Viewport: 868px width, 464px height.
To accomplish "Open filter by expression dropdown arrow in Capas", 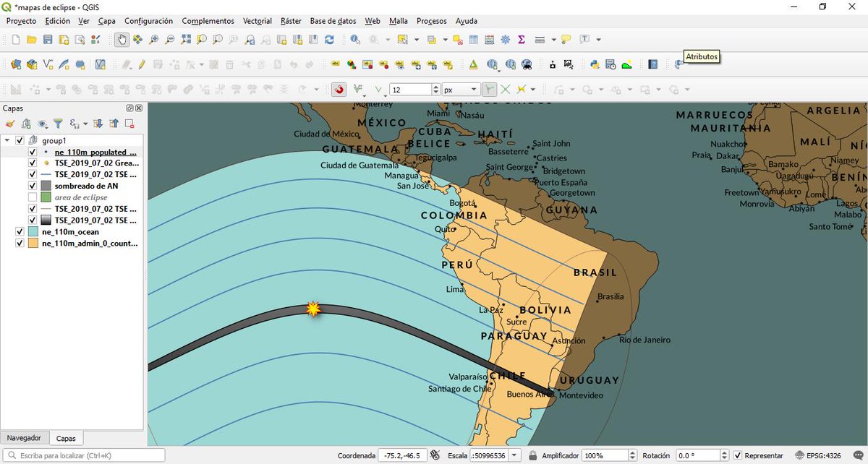I will pos(85,124).
